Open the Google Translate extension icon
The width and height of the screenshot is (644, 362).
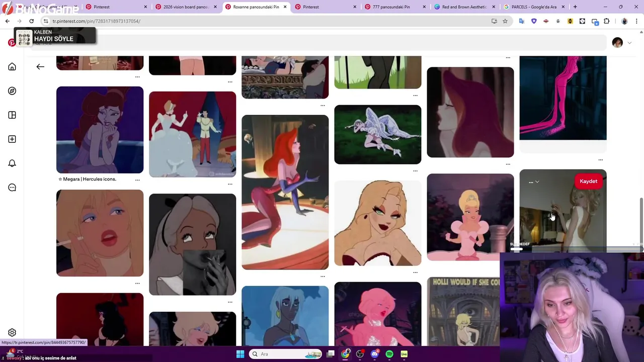pyautogui.click(x=522, y=21)
